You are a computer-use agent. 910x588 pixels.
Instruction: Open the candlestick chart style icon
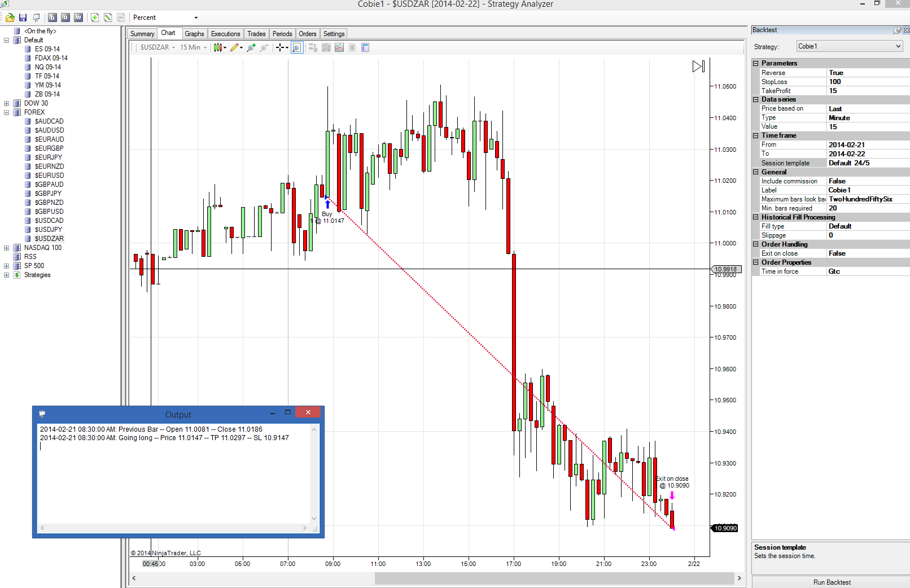(220, 47)
